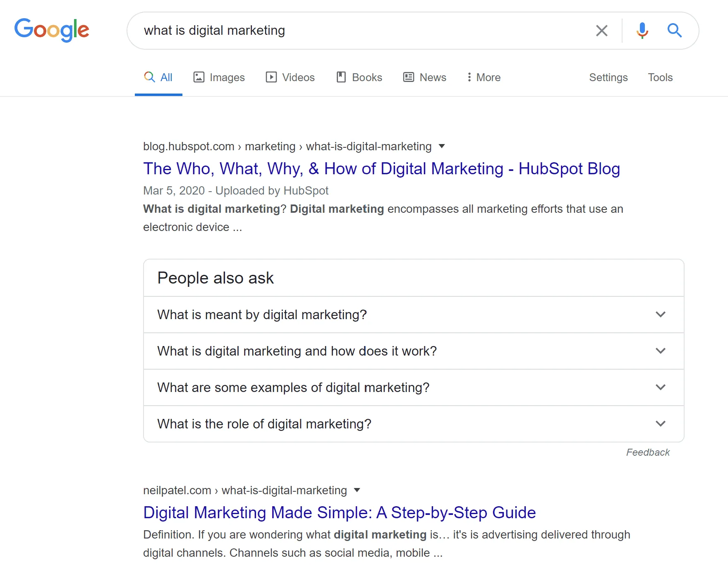Open Tools options

(660, 77)
